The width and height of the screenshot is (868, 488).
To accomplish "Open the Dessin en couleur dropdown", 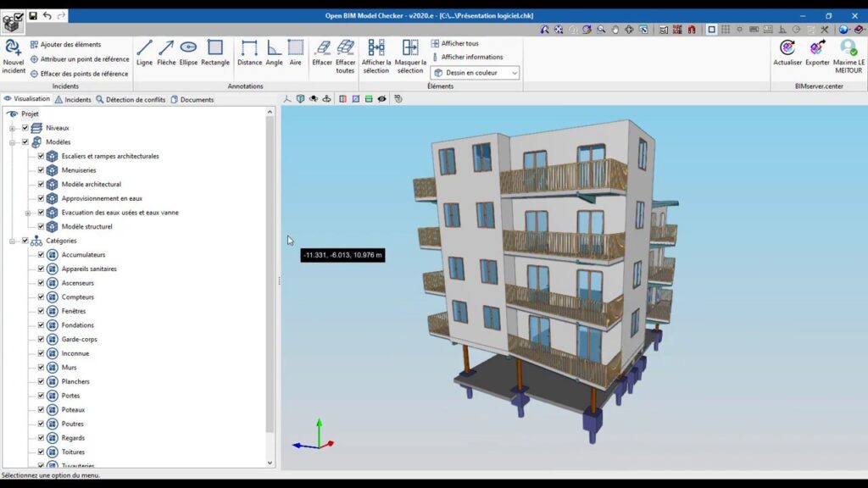I will [x=475, y=73].
